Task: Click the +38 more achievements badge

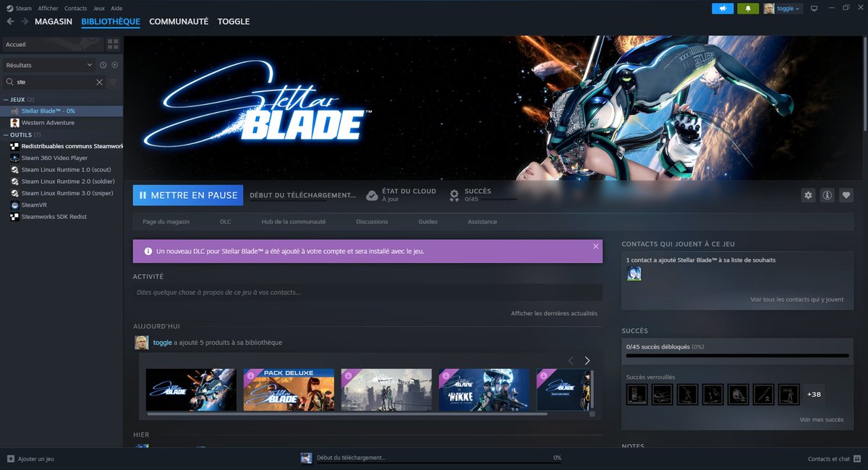Action: click(x=814, y=394)
